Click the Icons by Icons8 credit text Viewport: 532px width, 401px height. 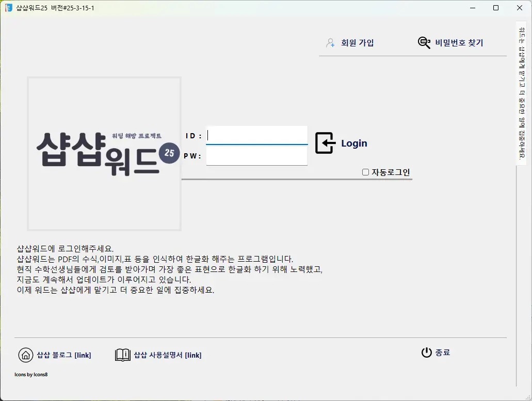[30, 375]
